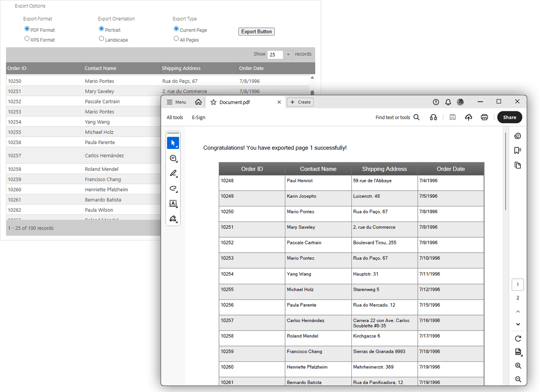Sort grid by Order ID header
The image size is (540, 392).
[44, 68]
